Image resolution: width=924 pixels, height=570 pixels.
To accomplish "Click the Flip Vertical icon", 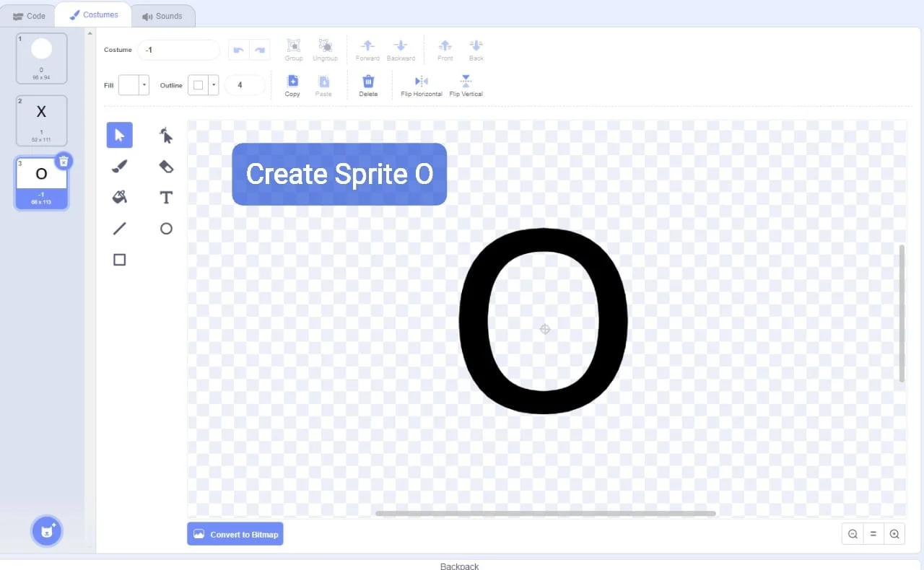I will (466, 81).
